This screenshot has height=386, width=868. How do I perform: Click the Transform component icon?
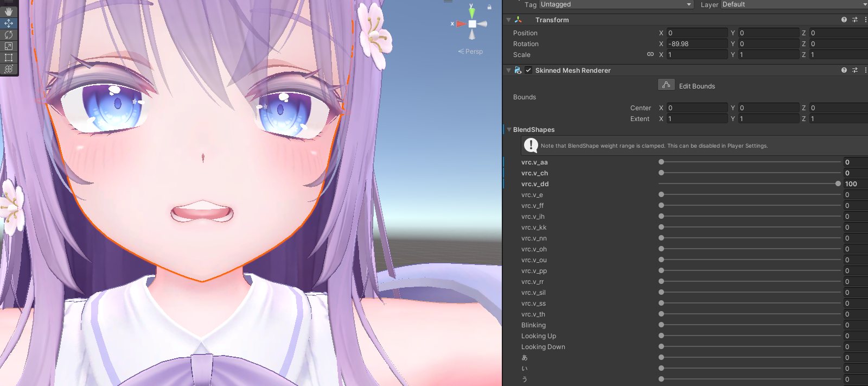click(x=518, y=20)
